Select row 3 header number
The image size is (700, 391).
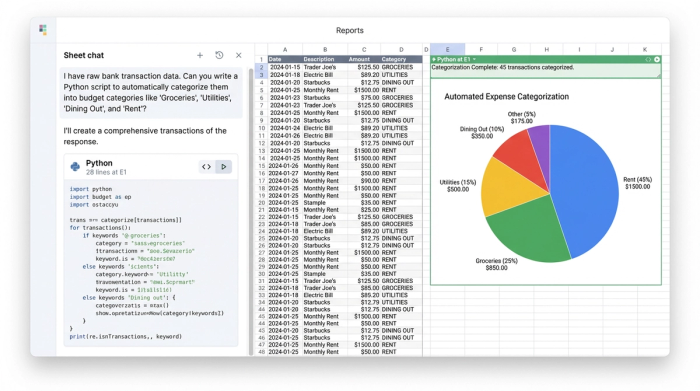(261, 75)
